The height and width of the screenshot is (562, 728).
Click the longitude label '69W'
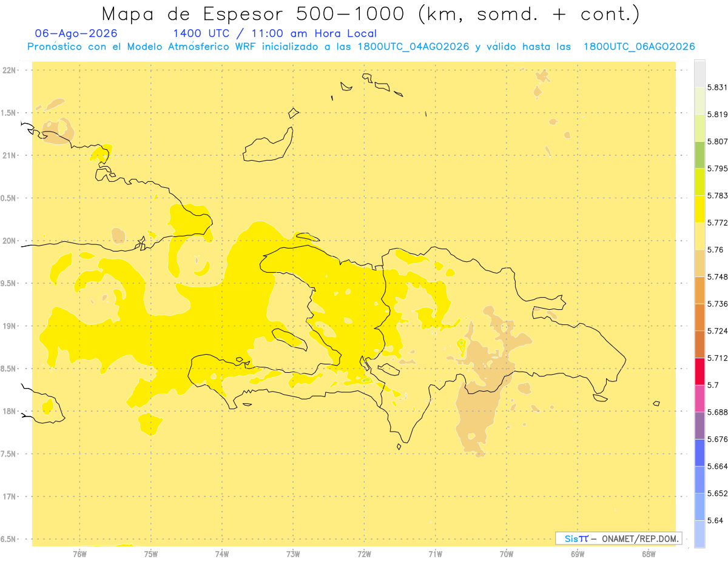pyautogui.click(x=578, y=554)
